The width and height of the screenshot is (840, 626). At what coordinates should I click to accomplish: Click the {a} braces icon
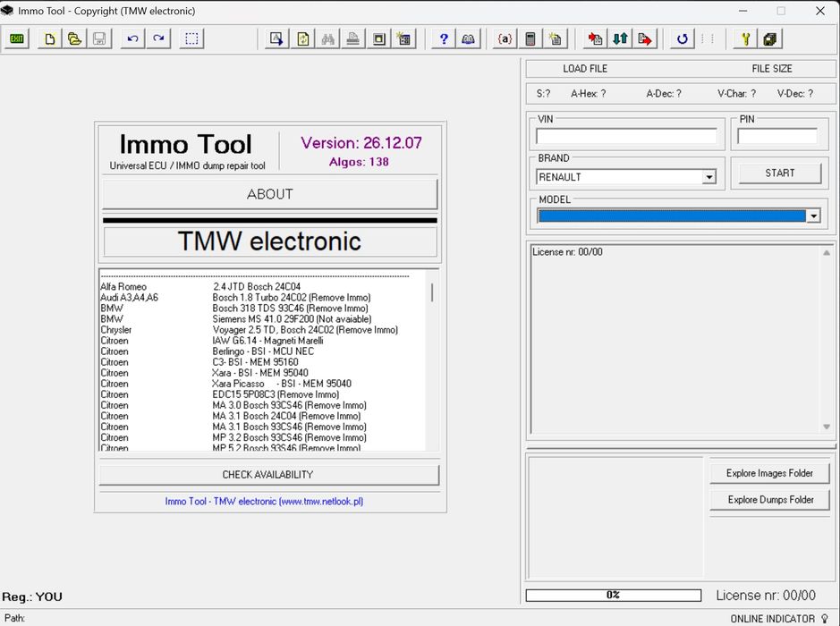point(505,38)
